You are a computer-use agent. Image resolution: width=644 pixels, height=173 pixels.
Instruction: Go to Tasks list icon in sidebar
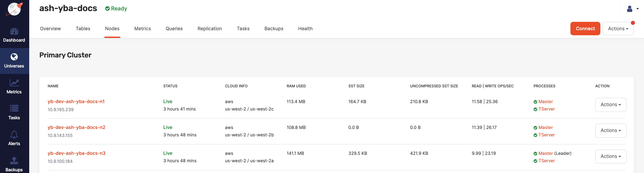14,109
